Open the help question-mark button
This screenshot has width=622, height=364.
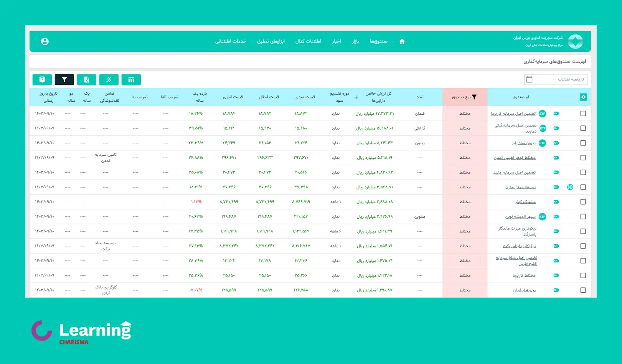(x=42, y=80)
